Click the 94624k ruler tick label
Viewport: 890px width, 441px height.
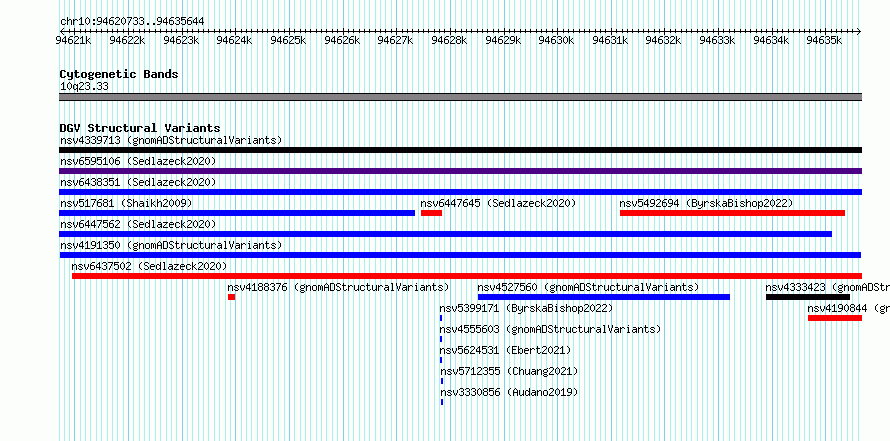click(x=234, y=40)
